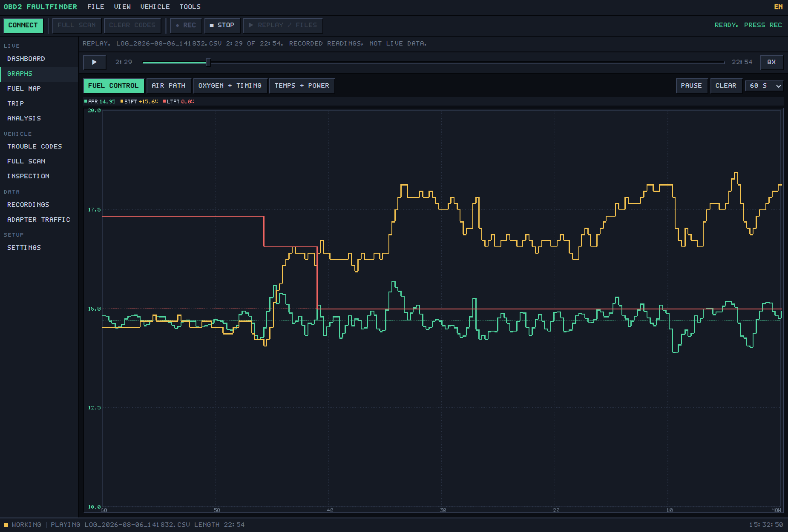
Task: Go to DASHBOARD in sidebar
Action: [39, 59]
